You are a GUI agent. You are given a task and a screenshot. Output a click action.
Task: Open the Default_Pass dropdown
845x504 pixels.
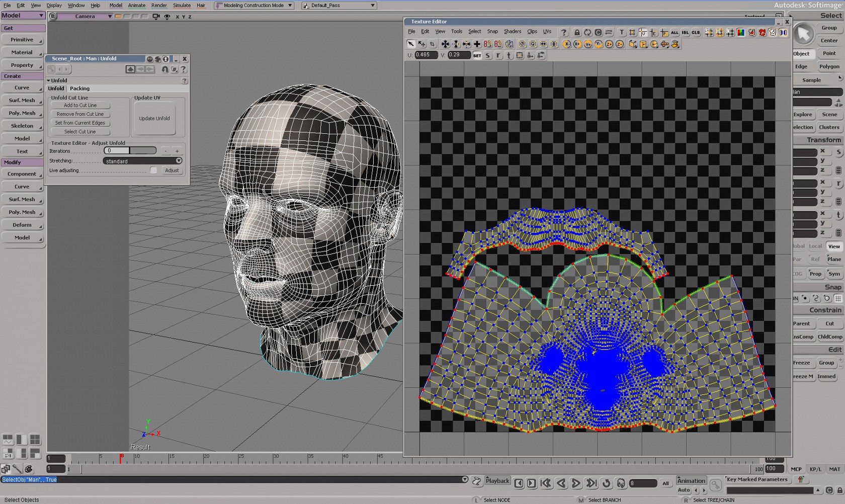[x=339, y=6]
